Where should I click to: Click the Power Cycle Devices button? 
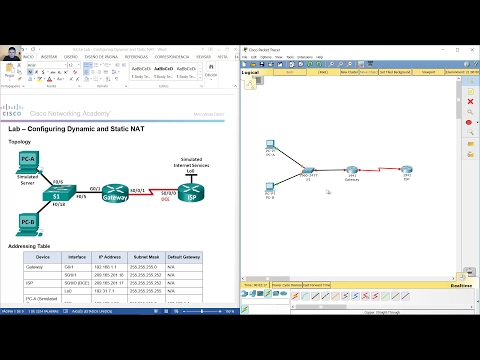click(287, 285)
